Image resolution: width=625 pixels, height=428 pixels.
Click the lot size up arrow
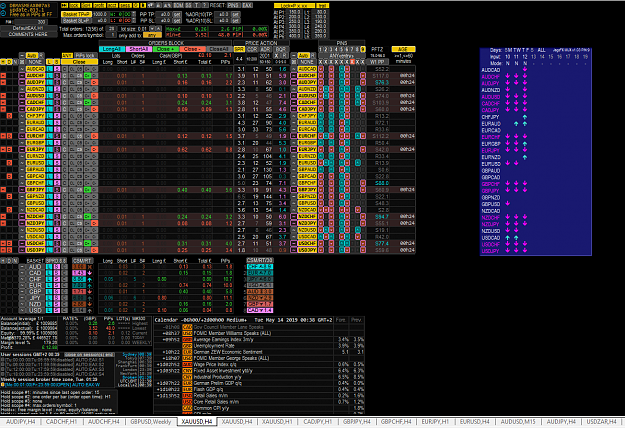[x=159, y=28]
